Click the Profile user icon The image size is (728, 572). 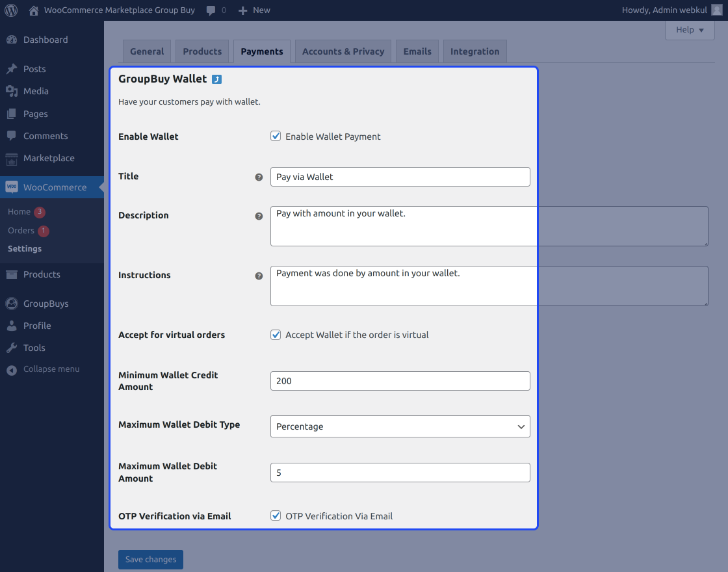(12, 326)
